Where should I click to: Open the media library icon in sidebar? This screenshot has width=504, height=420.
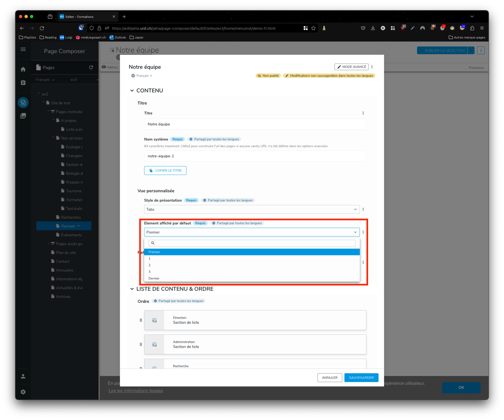[23, 116]
